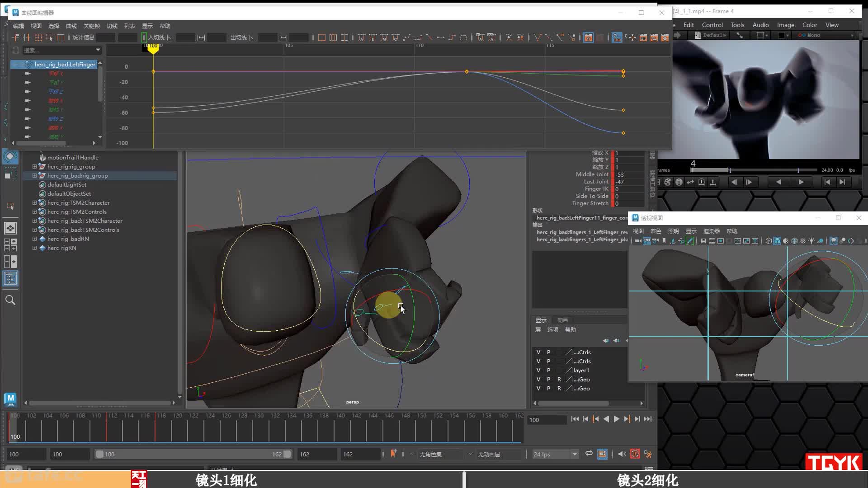
Task: Expand herc_rig:rig_group in Outliner
Action: 34,166
